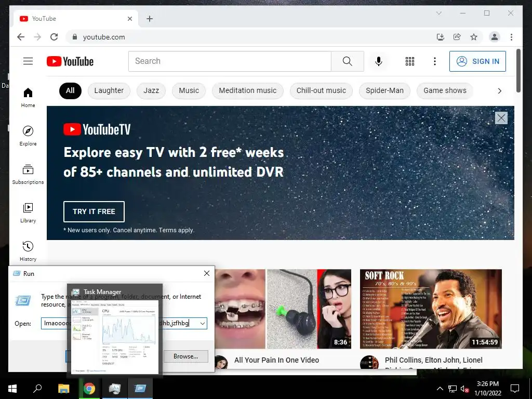Bookmark this page with star icon
Screen dimensions: 532x399
pos(474,37)
